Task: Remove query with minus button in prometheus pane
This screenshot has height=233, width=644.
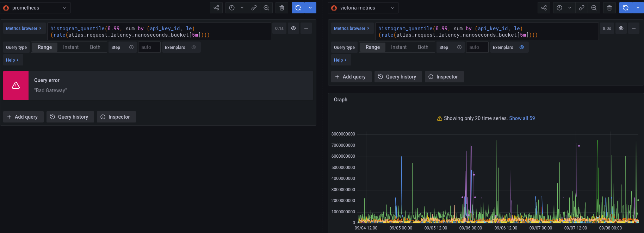Action: pyautogui.click(x=306, y=29)
